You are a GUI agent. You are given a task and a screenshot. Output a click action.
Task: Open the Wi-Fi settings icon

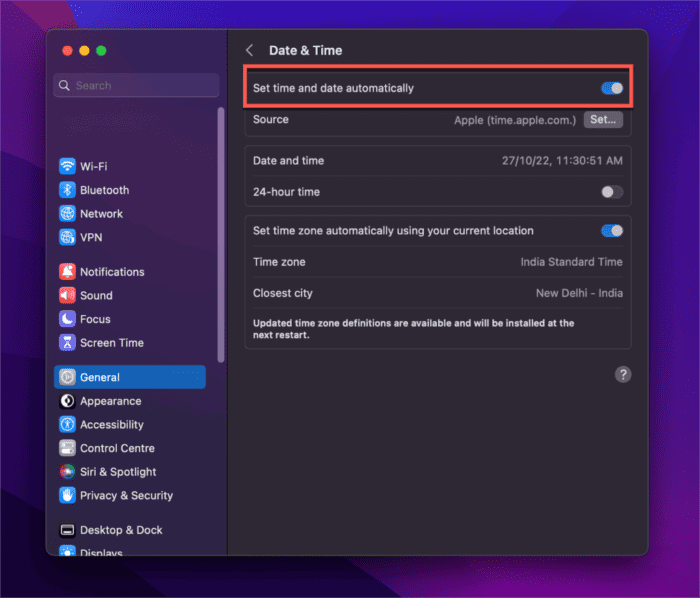(x=67, y=166)
